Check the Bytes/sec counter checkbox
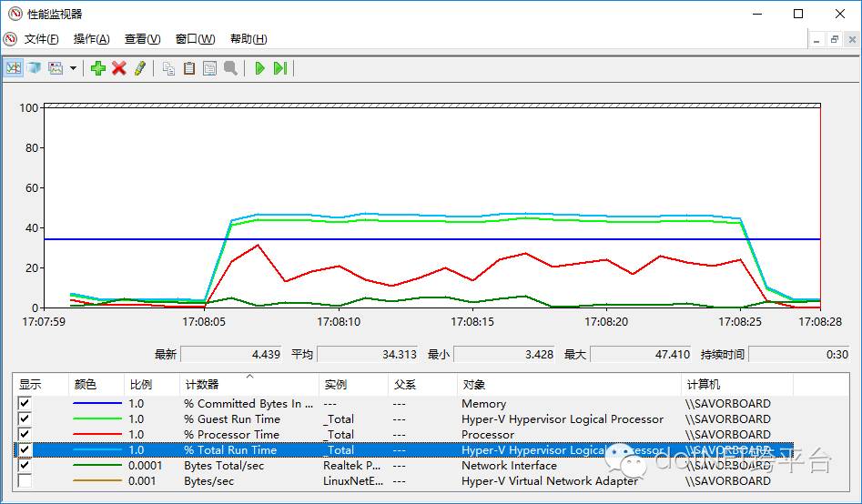Viewport: 862px width, 504px height. pos(25,480)
